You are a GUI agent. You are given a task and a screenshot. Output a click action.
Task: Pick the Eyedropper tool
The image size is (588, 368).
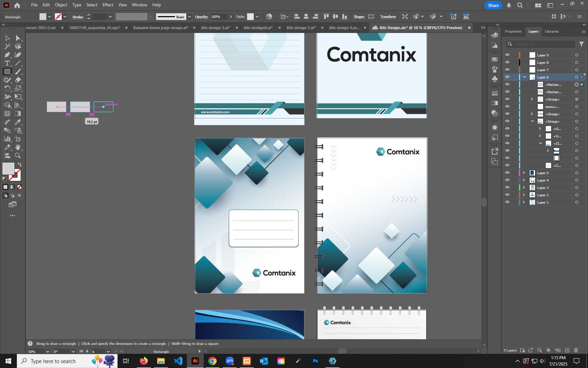click(x=18, y=122)
